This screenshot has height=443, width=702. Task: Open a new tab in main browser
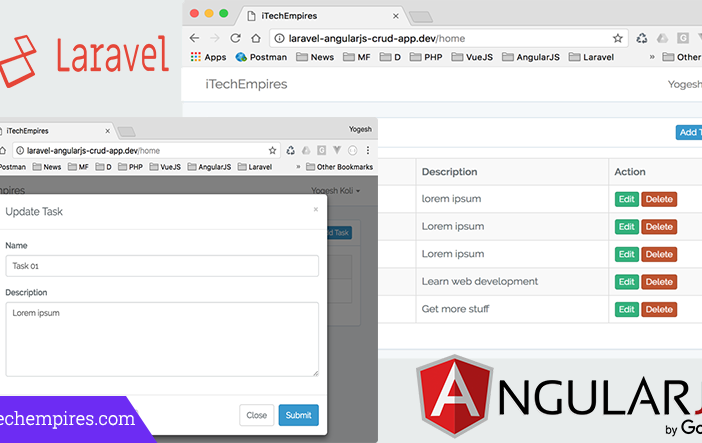click(421, 17)
